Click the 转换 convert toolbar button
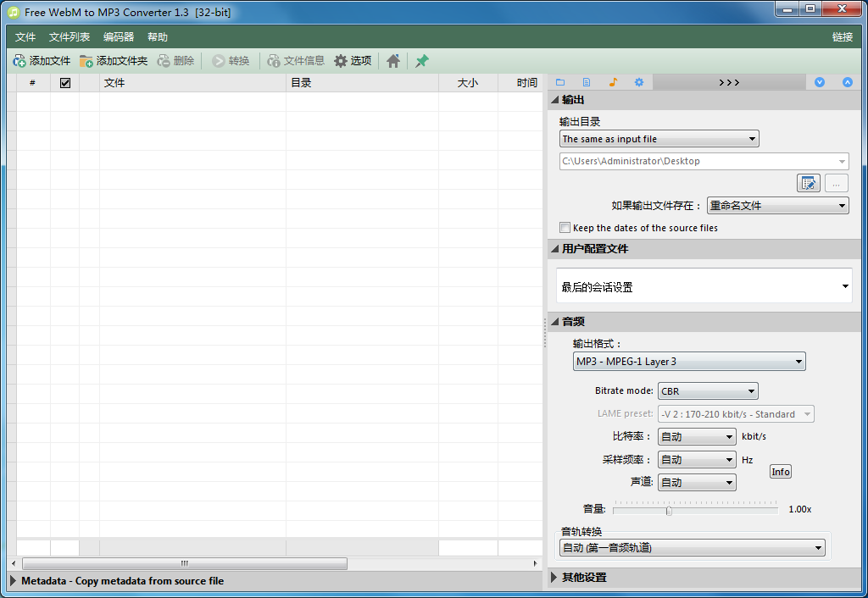Viewport: 868px width, 598px height. pyautogui.click(x=231, y=61)
